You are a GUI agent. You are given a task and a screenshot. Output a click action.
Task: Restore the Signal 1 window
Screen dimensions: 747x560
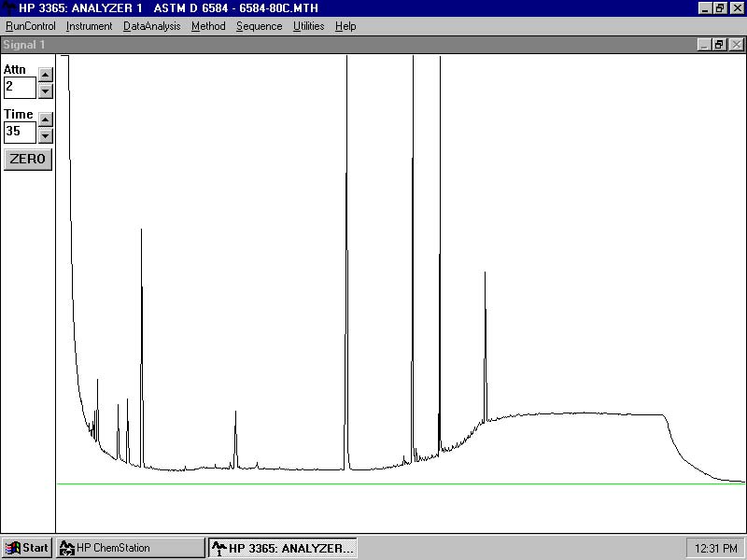(719, 45)
